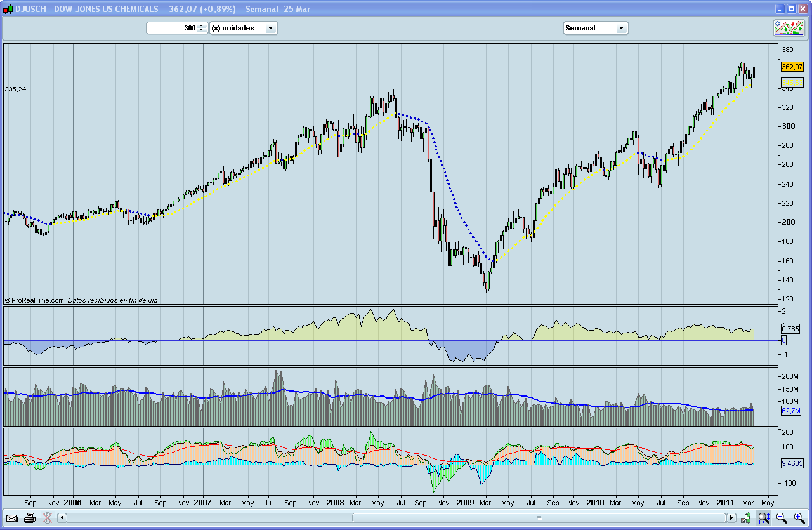This screenshot has width=812, height=530.
Task: Send chart by email envelope icon
Action: 11,518
